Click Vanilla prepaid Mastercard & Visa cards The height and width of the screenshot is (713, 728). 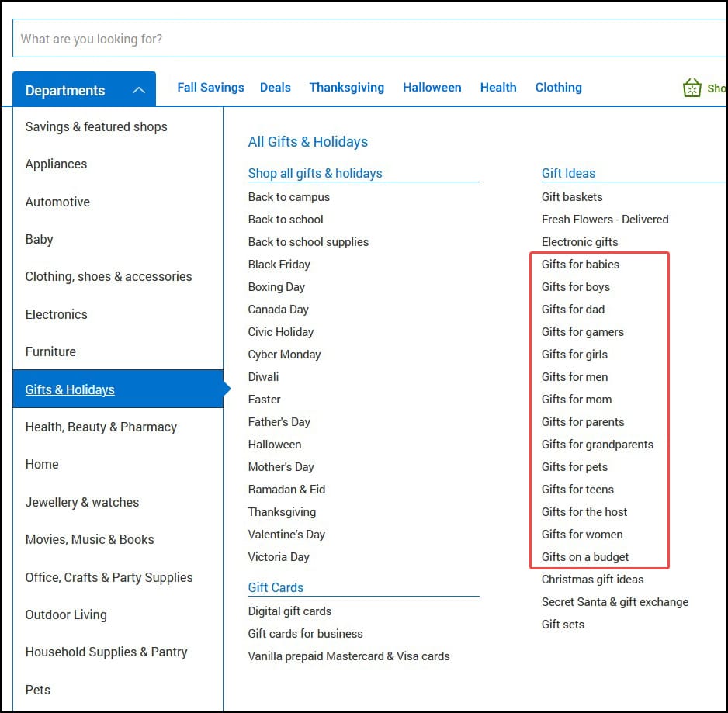tap(348, 656)
